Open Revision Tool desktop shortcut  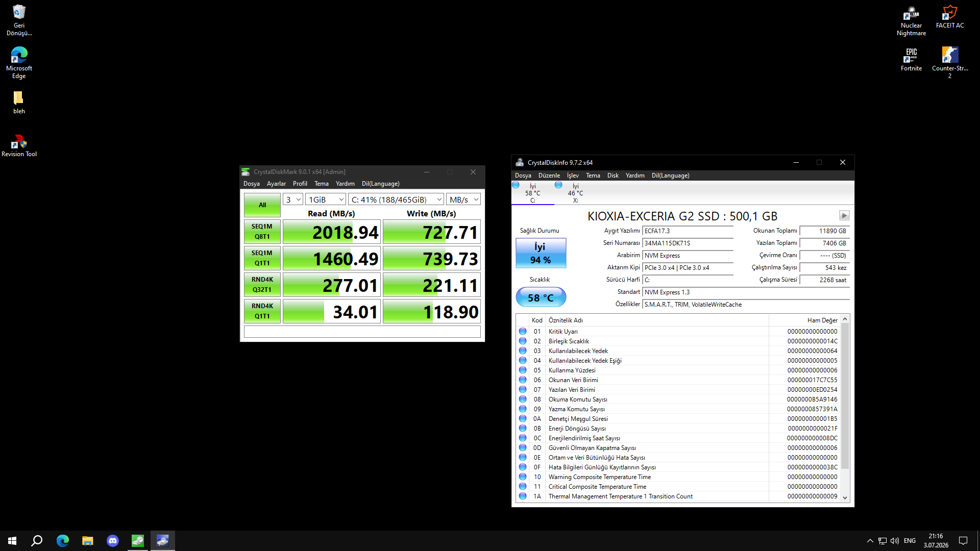(x=19, y=145)
